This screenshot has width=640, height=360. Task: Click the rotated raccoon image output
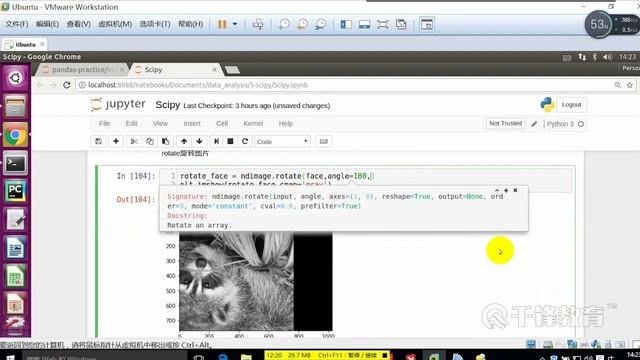point(256,281)
